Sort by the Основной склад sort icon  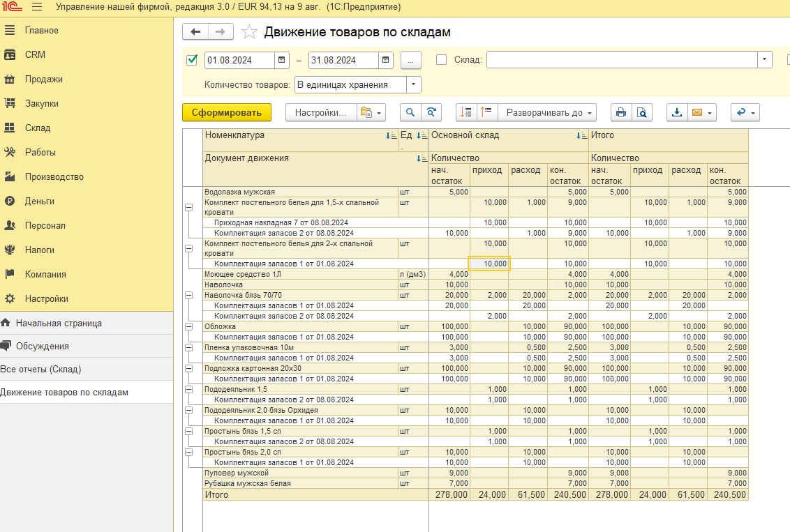pyautogui.click(x=581, y=135)
